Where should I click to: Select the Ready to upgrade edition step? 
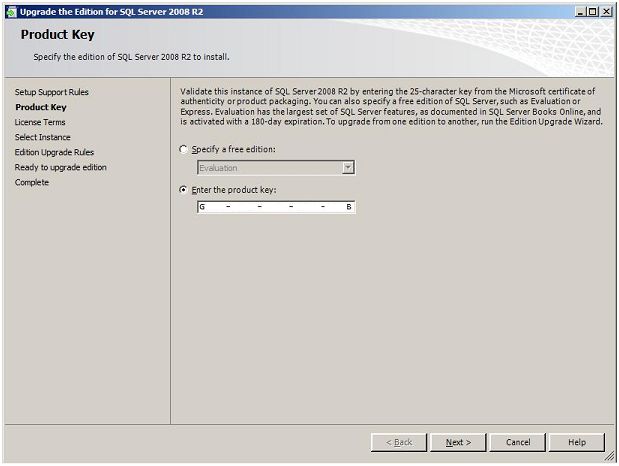tap(60, 167)
